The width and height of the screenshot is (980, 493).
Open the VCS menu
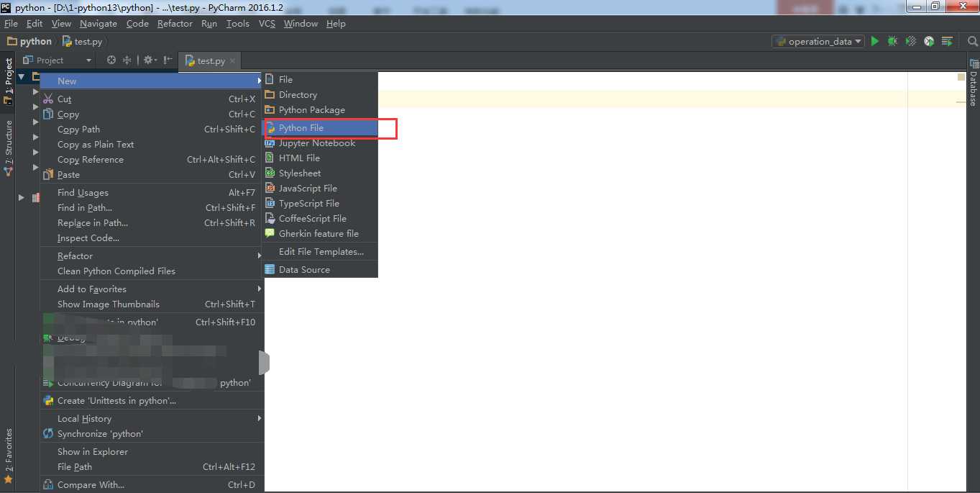267,23
